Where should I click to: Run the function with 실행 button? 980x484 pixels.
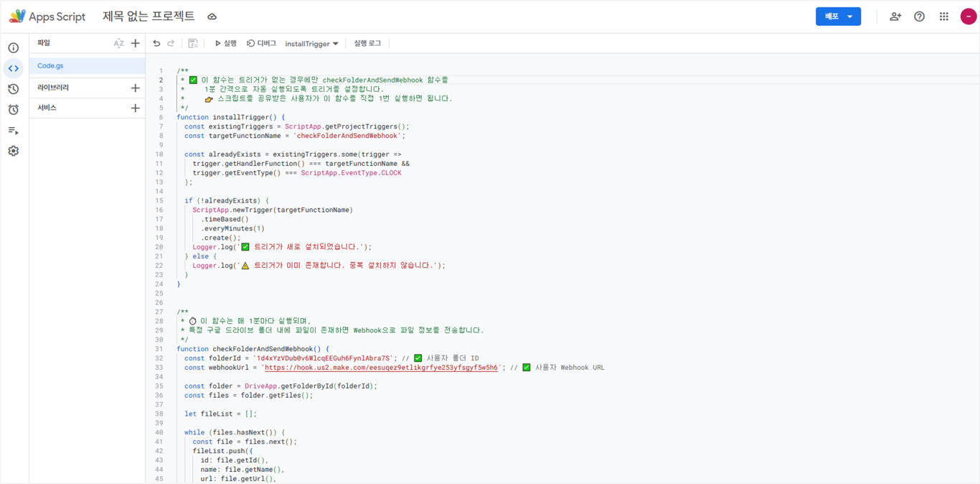pos(225,44)
